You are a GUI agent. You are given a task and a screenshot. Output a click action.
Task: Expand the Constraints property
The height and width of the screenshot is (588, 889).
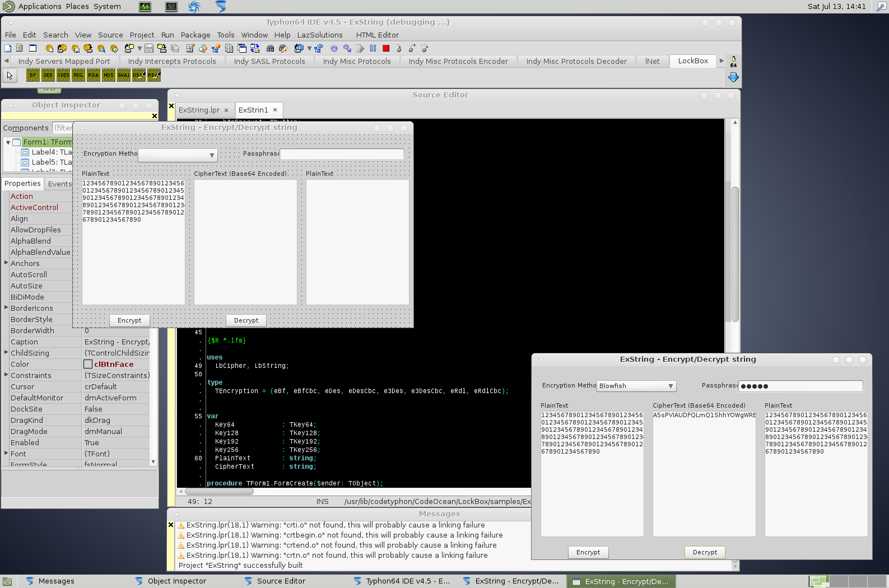6,375
